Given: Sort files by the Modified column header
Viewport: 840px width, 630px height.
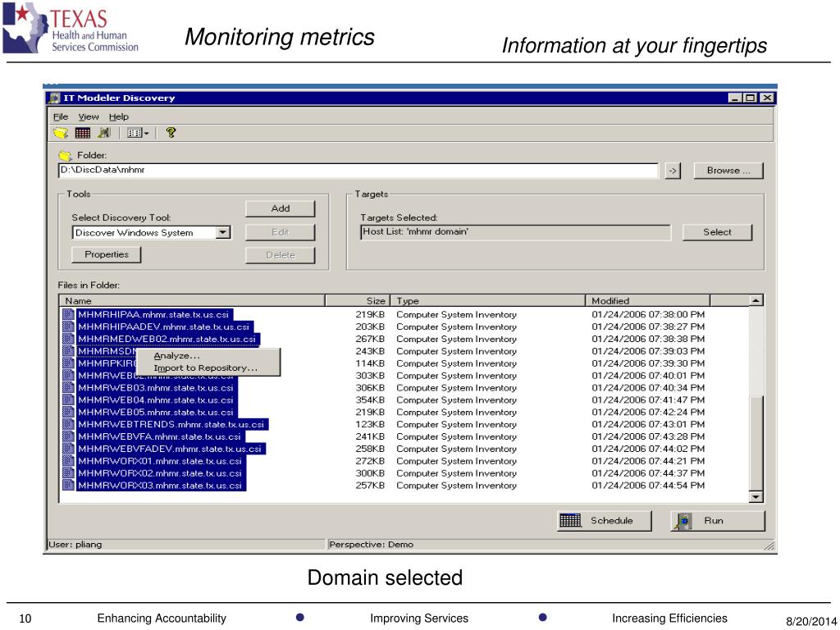Looking at the screenshot, I should (648, 300).
